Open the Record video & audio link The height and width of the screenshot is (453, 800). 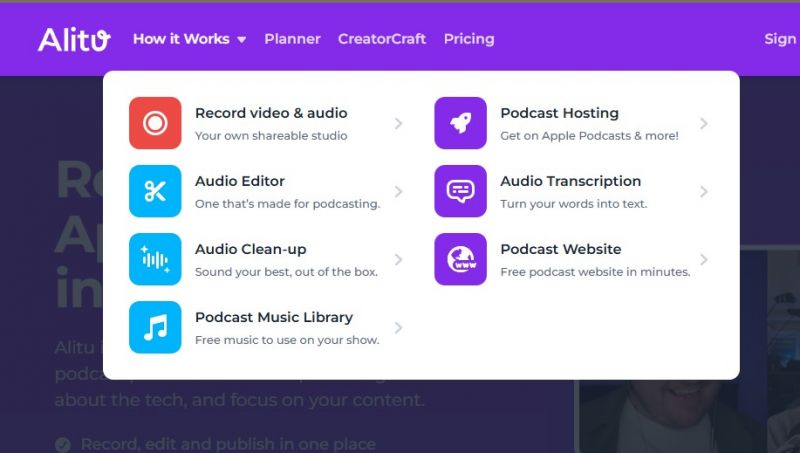[271, 113]
